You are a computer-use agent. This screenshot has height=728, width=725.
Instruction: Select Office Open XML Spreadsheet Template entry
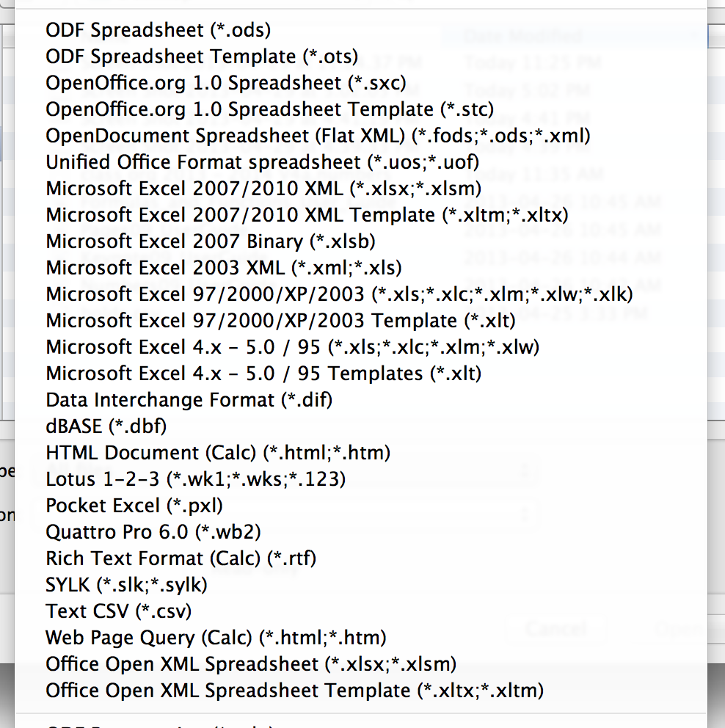(294, 691)
